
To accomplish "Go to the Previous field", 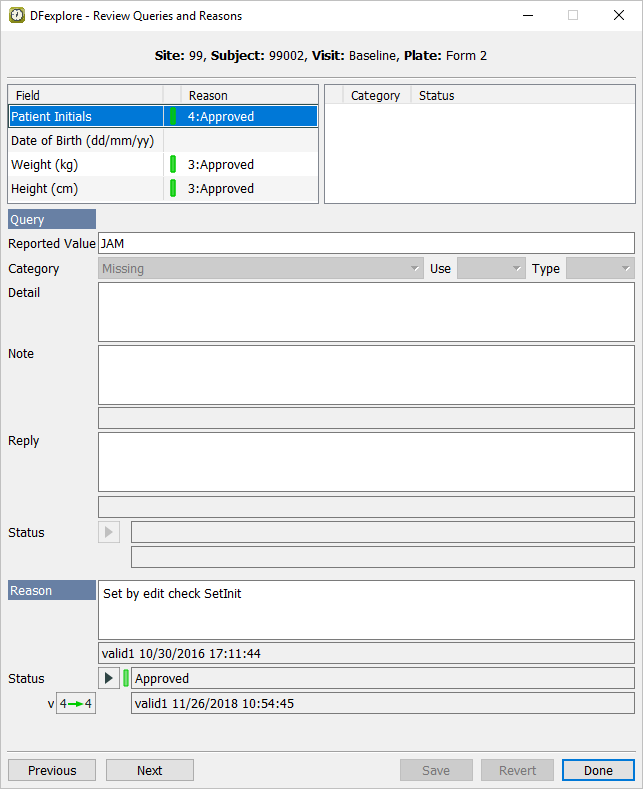I will pyautogui.click(x=52, y=770).
